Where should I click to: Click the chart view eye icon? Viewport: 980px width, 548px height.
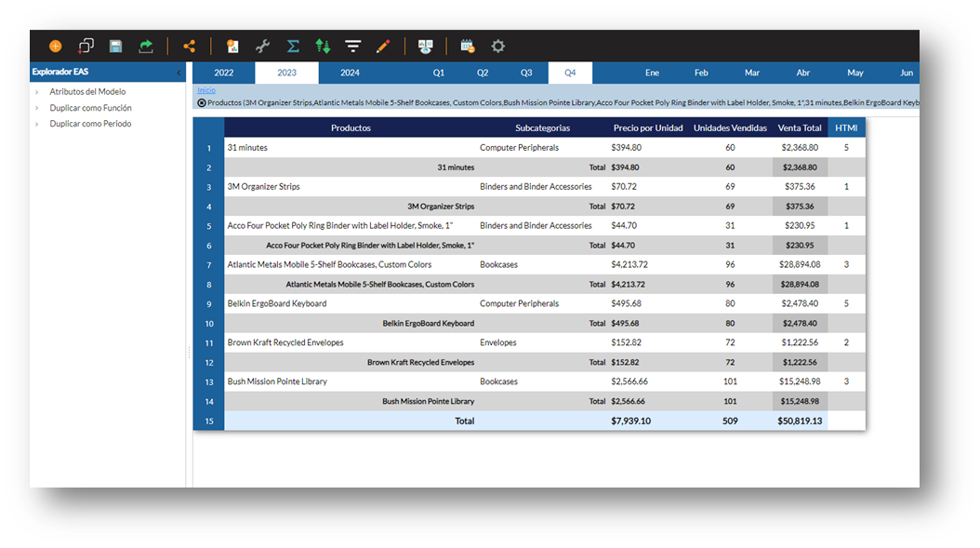(x=426, y=46)
